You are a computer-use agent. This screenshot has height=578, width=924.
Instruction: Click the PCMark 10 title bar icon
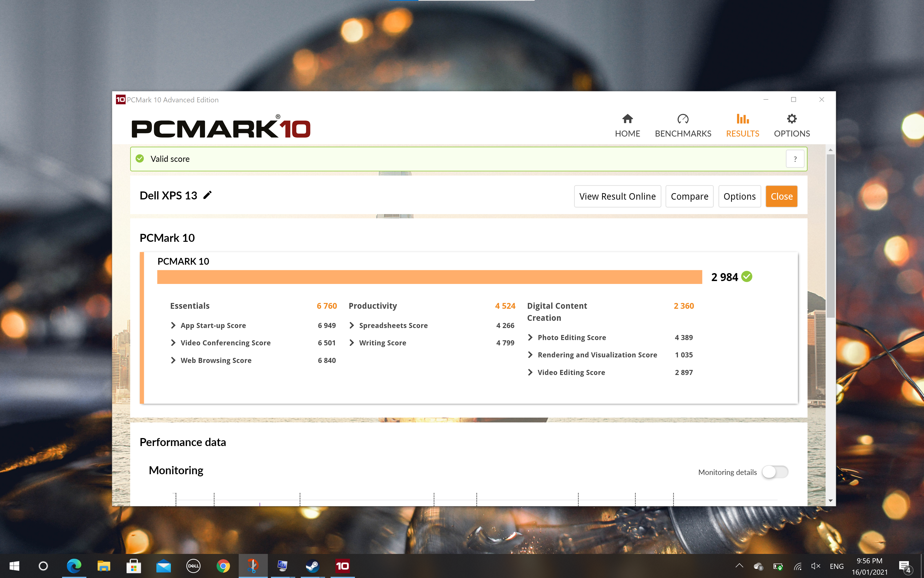tap(121, 100)
